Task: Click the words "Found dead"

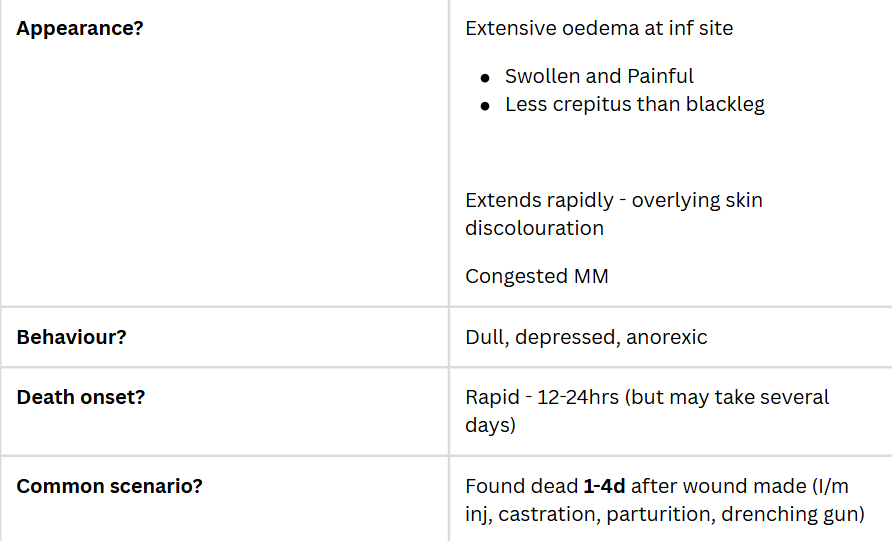Action: (x=521, y=487)
